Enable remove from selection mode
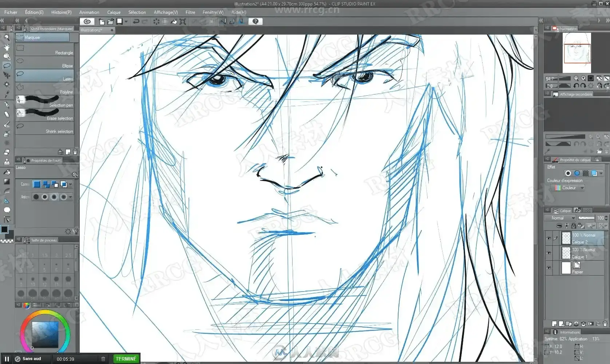 point(55,184)
